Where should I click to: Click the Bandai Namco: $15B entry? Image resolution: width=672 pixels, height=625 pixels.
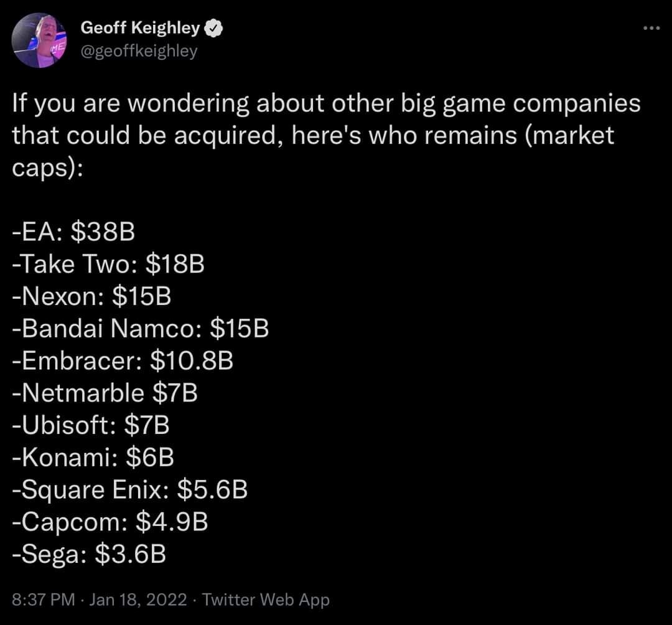(141, 328)
